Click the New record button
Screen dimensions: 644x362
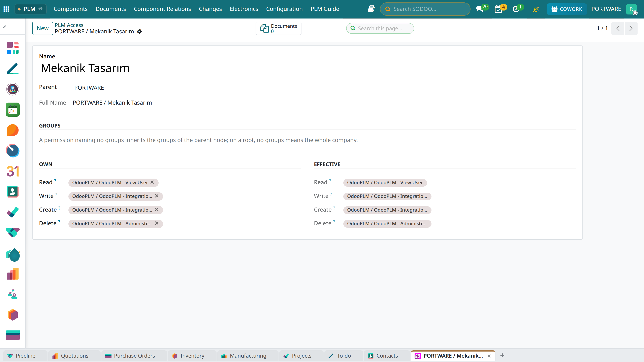[x=42, y=28]
